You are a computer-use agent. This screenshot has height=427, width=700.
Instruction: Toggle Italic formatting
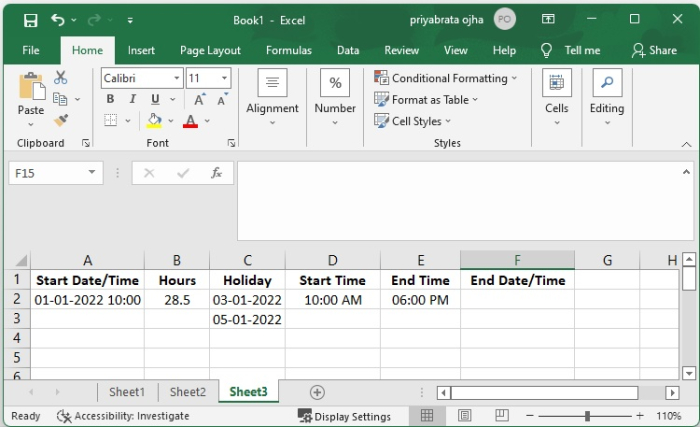(133, 99)
